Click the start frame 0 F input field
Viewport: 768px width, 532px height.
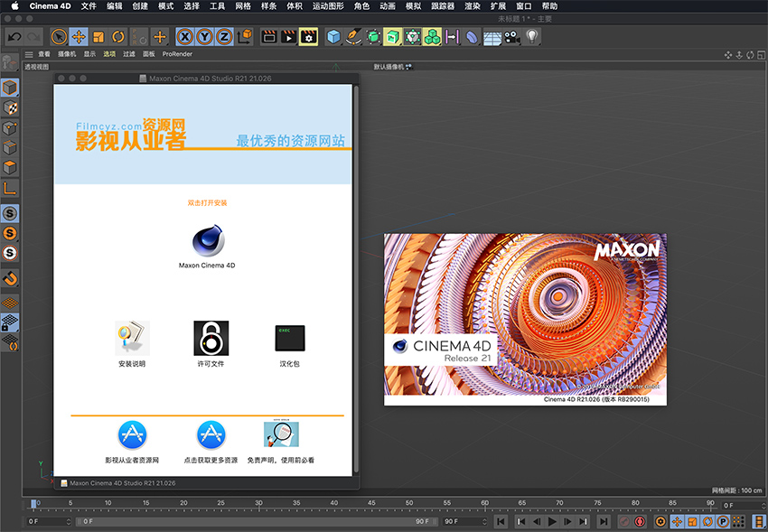[49, 521]
